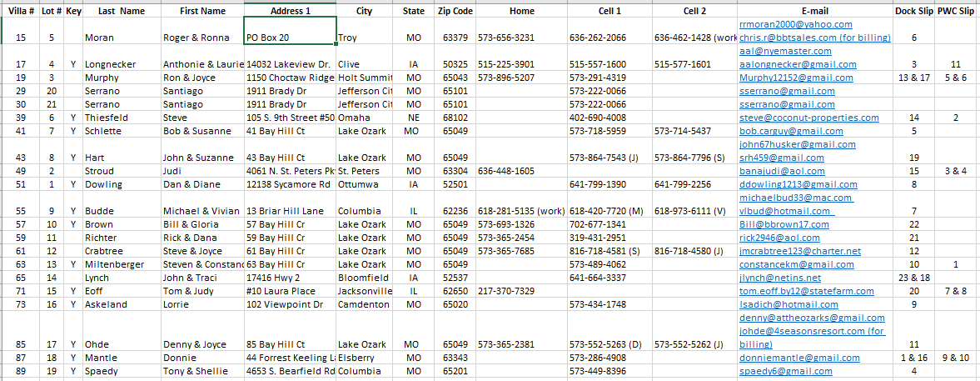
Task: Open ddowling1213@gmail.com email link
Action: click(798, 184)
